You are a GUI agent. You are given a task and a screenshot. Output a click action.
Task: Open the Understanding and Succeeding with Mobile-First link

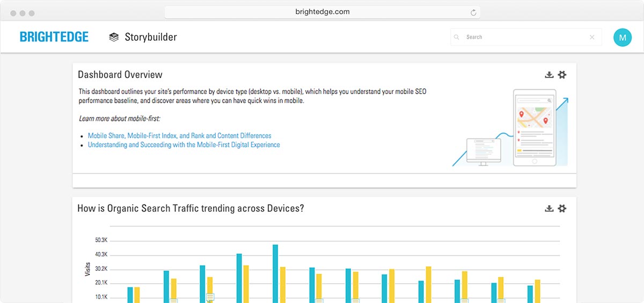click(184, 145)
